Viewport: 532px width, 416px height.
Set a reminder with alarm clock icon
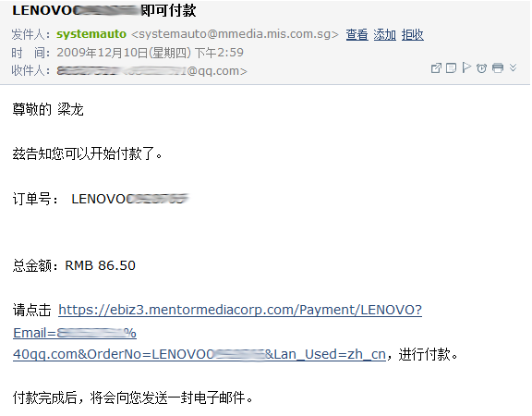tap(481, 68)
